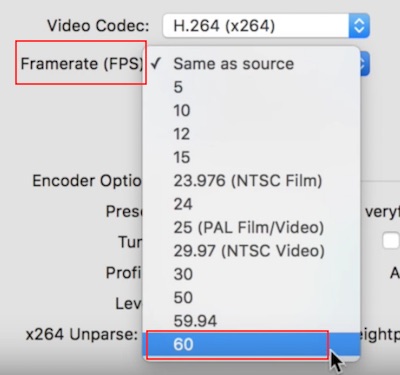
Task: Select 5 FPS option
Action: click(x=252, y=87)
